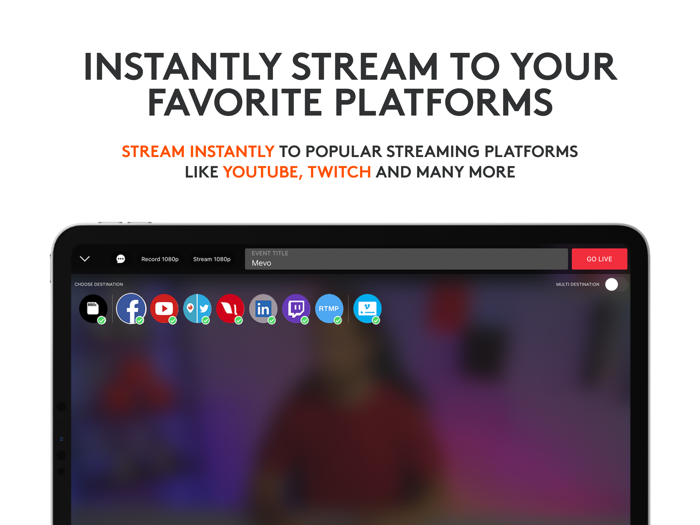Select the Periscope/Twitter destination icon
Screen dimensions: 700x525
pyautogui.click(x=197, y=308)
